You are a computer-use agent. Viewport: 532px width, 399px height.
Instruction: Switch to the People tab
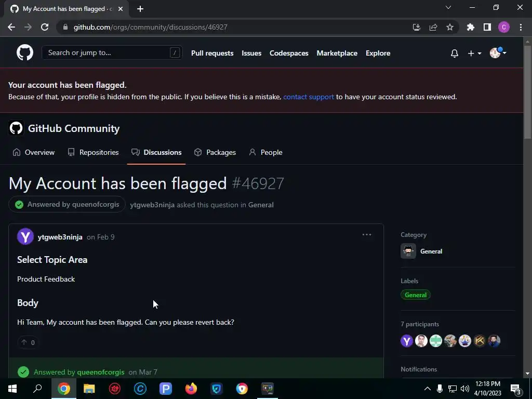(265, 152)
